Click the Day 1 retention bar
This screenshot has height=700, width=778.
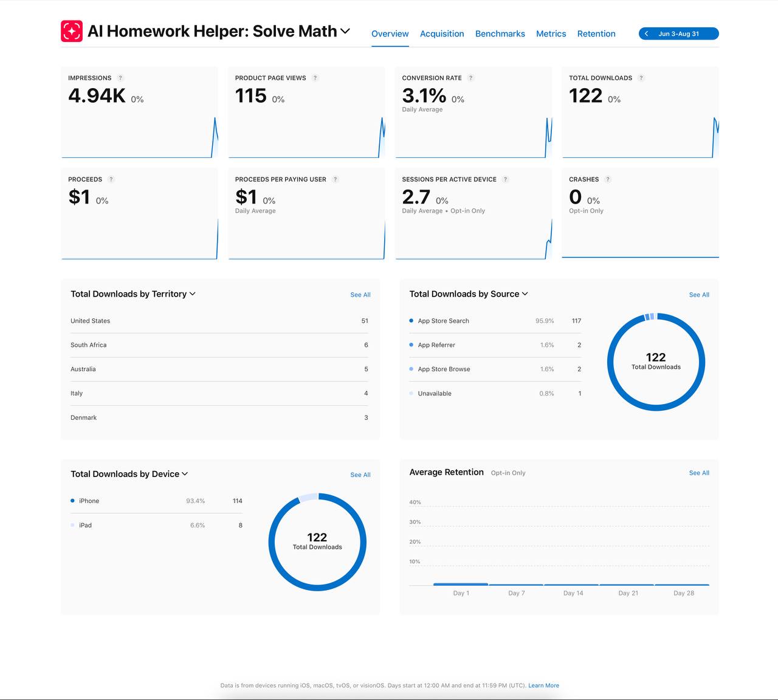tap(461, 584)
